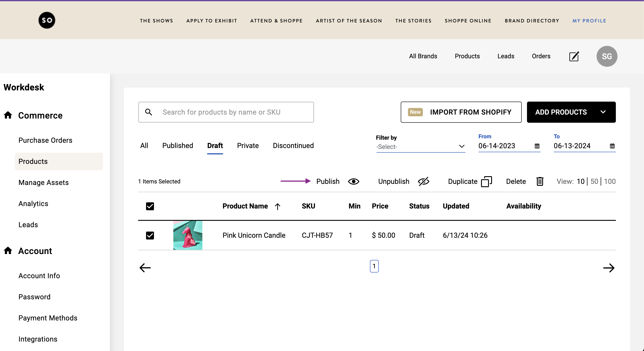Switch to the Published tab

(177, 146)
